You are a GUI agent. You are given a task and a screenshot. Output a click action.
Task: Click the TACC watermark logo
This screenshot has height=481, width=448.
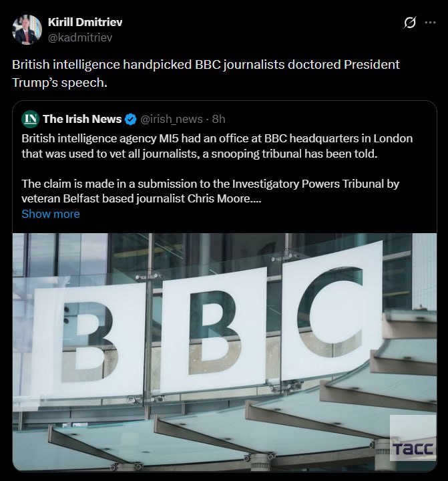(x=413, y=448)
